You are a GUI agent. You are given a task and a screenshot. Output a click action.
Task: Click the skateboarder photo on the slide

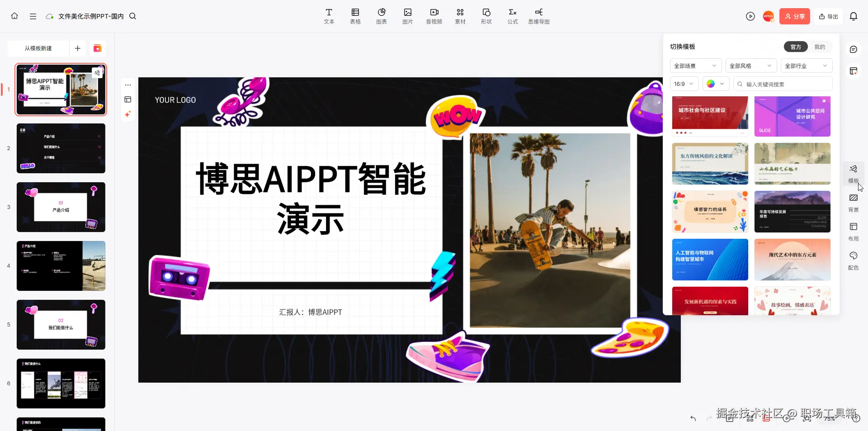550,230
